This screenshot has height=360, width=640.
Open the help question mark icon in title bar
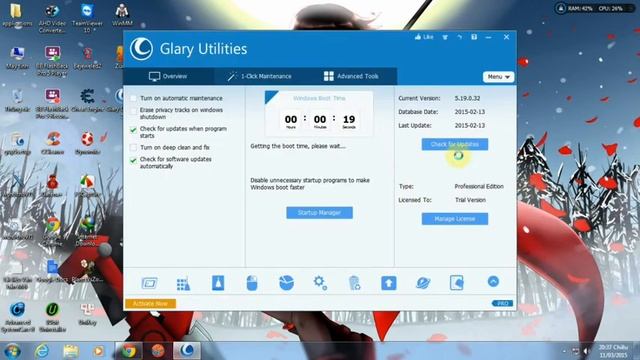click(x=474, y=37)
